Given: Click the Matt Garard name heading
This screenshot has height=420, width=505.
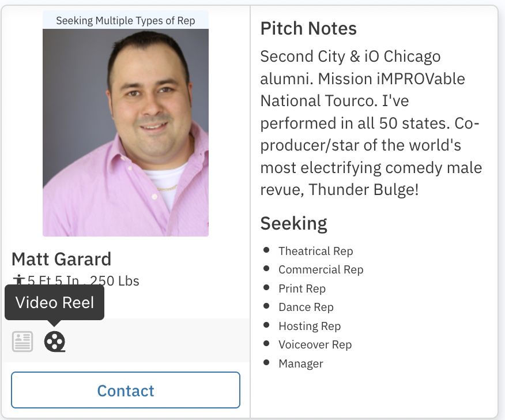Looking at the screenshot, I should 61,259.
